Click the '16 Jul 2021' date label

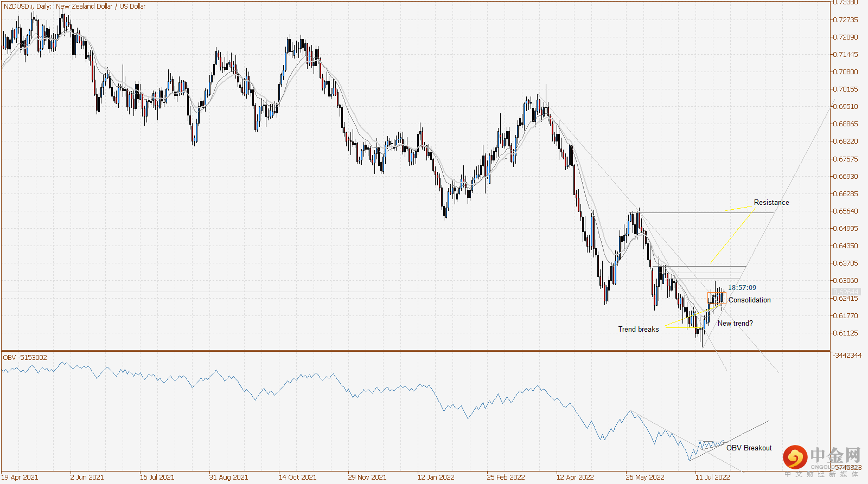pyautogui.click(x=157, y=477)
